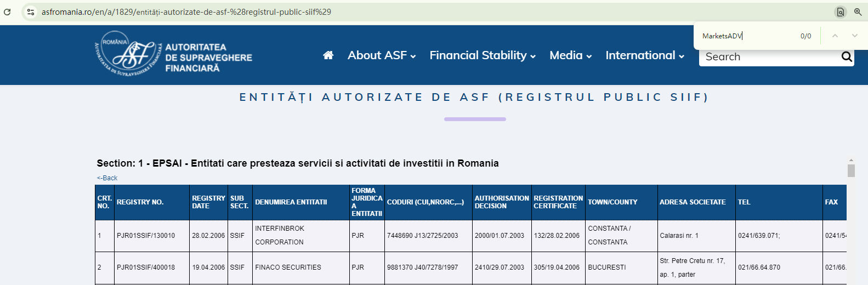Click the table scrollbar up arrow
868x285 pixels.
(x=851, y=161)
